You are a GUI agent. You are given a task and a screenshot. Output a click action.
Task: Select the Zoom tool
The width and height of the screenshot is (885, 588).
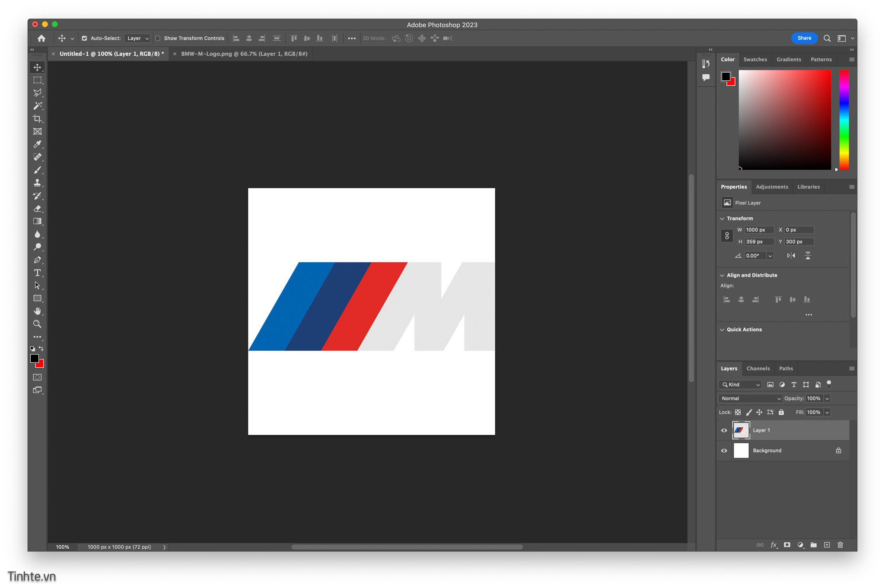coord(38,324)
